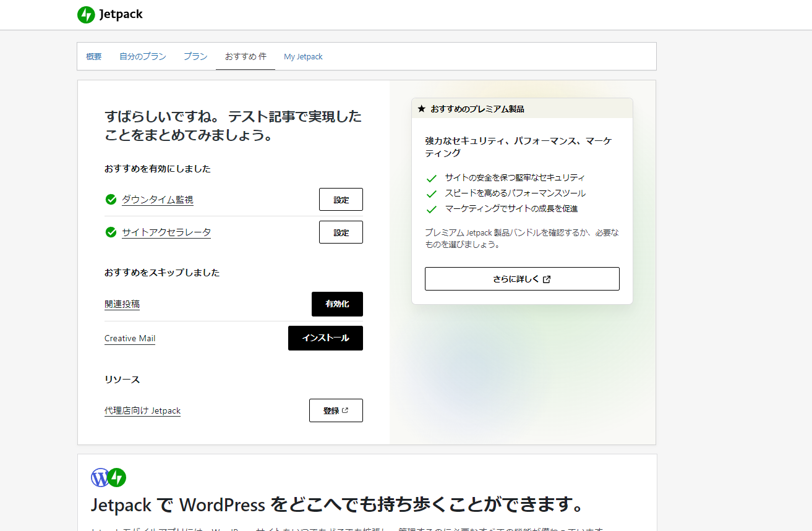Open settings for ダウンタイム監視
812x531 pixels.
341,200
